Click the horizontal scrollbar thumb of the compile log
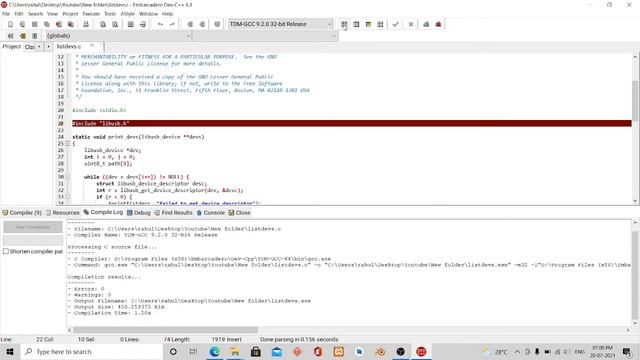The image size is (640, 360). click(x=165, y=330)
